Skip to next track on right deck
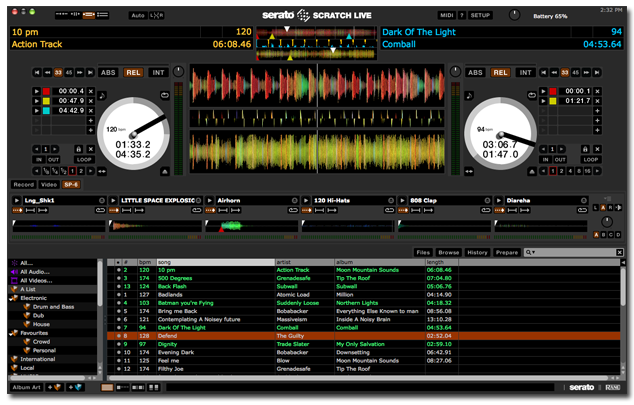The height and width of the screenshot is (405, 634). point(597,73)
